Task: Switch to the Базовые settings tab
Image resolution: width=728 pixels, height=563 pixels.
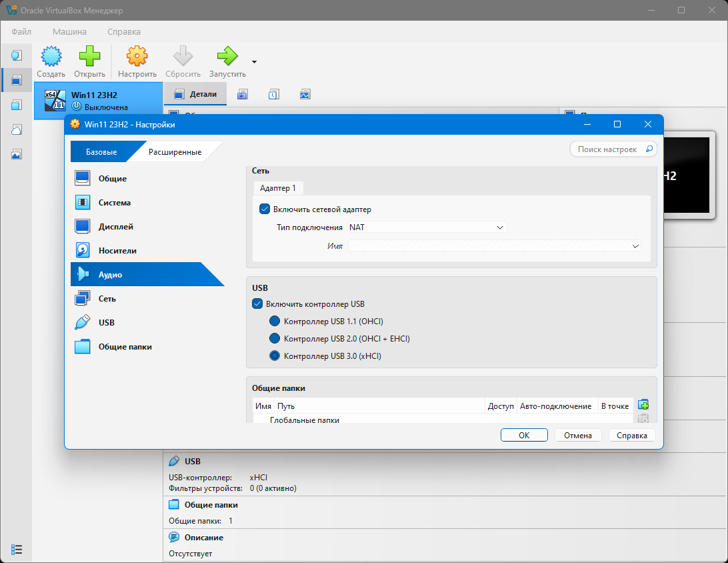Action: tap(101, 152)
